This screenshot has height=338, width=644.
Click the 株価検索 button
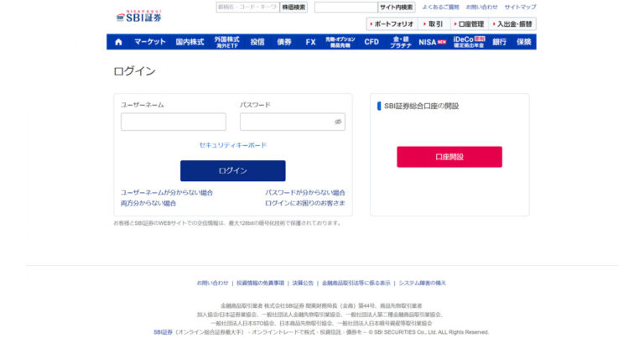click(293, 8)
